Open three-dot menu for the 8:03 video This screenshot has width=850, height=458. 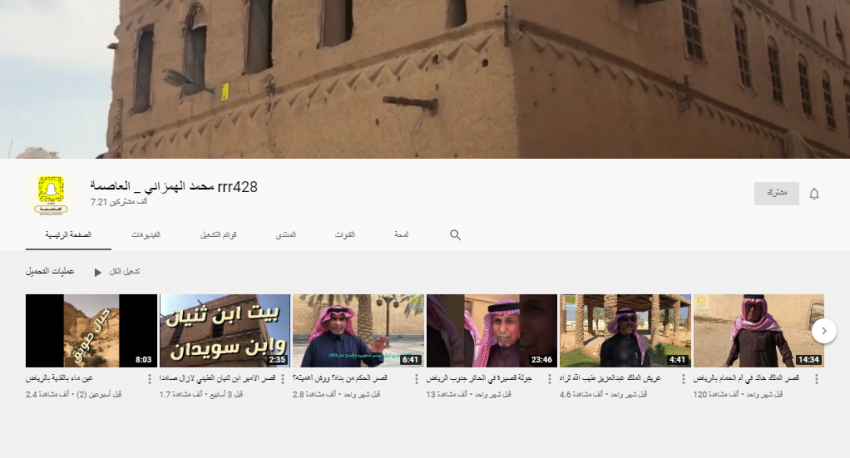150,380
